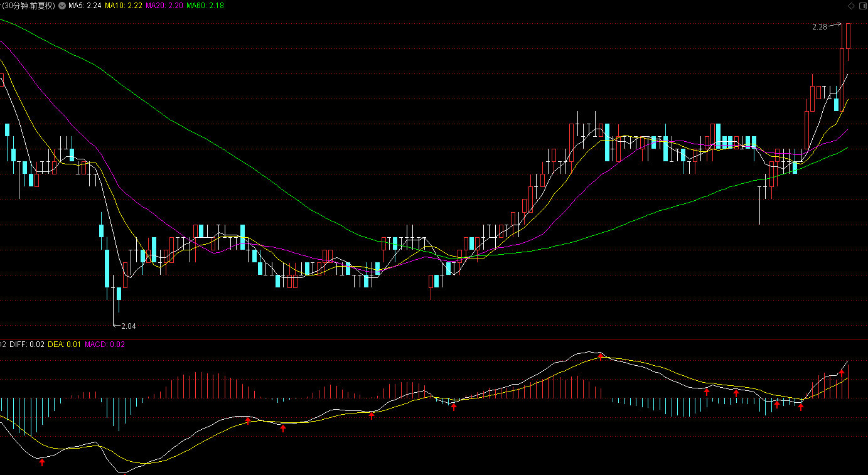Toggle the side panel layout icon
The height and width of the screenshot is (475, 868).
(862, 6)
